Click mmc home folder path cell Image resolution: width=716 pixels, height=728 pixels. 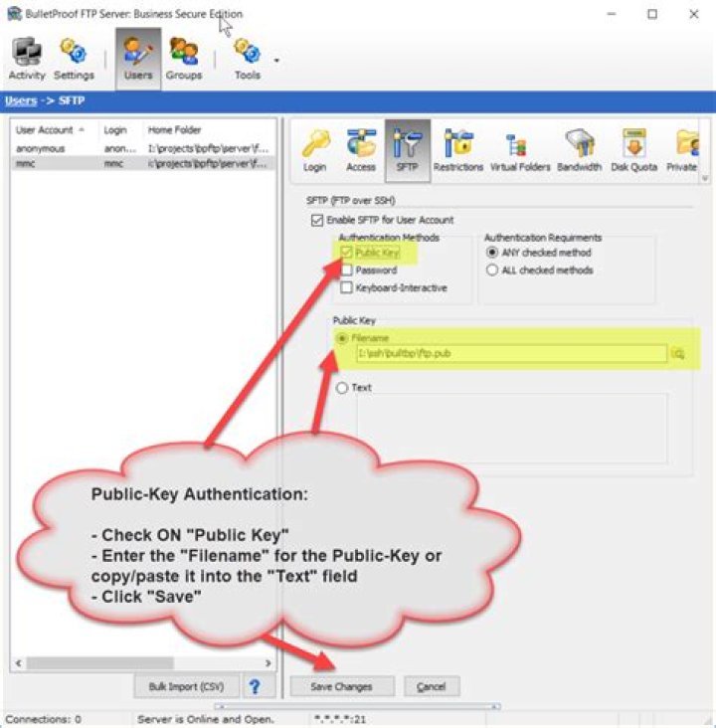click(x=208, y=164)
